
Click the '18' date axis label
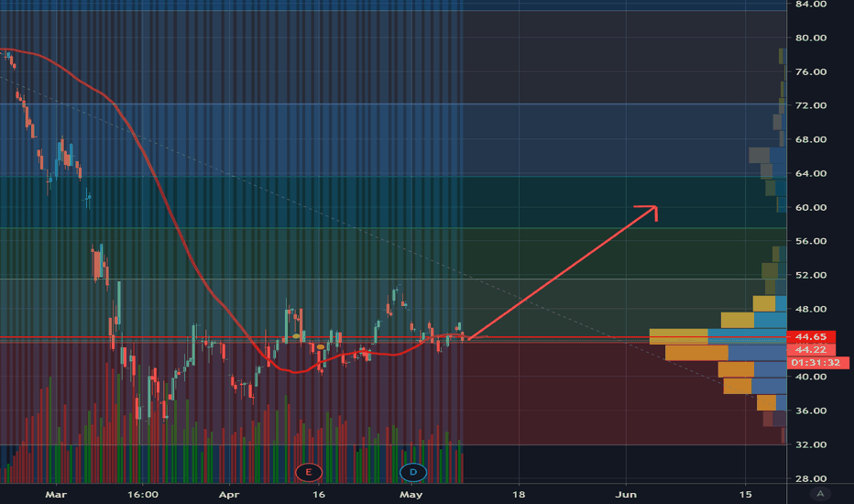tap(519, 495)
